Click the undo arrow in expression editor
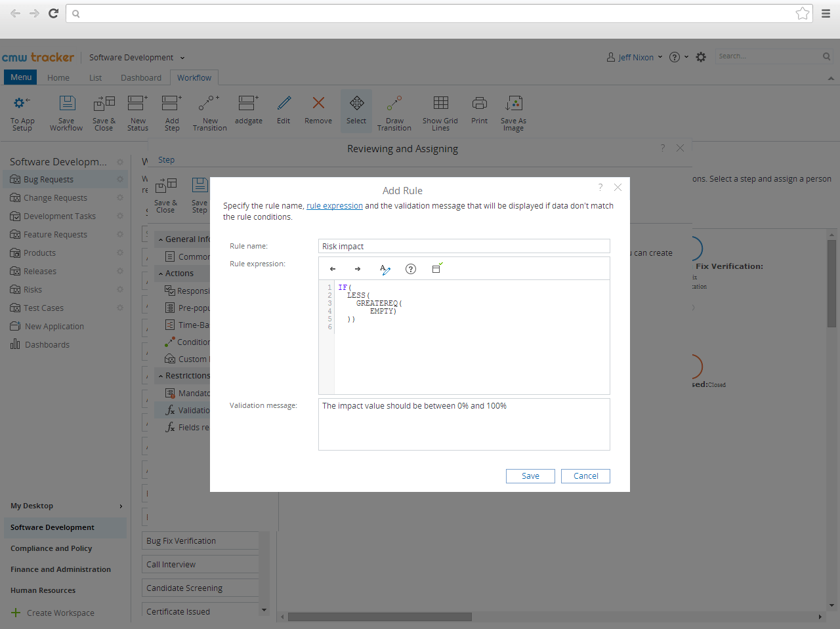 click(333, 269)
